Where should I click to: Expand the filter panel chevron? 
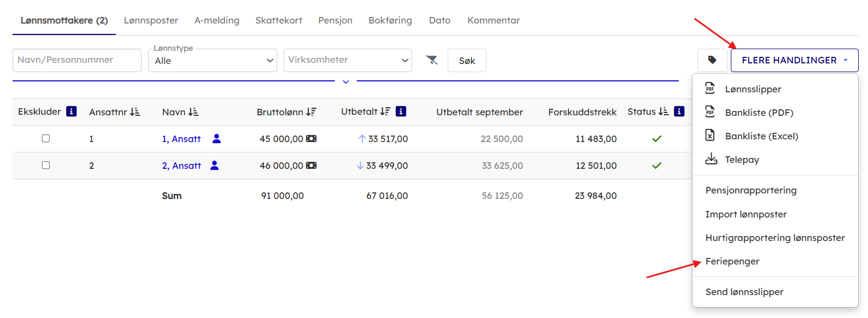pos(345,82)
